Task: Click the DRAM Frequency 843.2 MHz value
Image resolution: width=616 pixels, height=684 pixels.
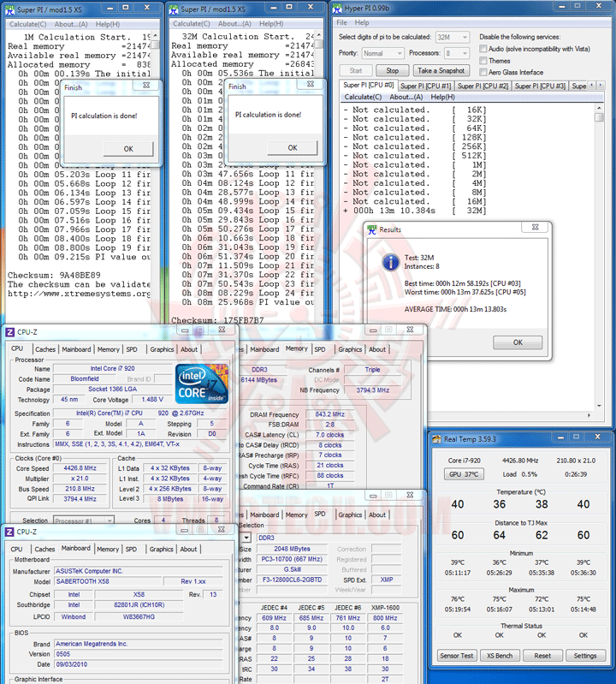Action: 329,414
